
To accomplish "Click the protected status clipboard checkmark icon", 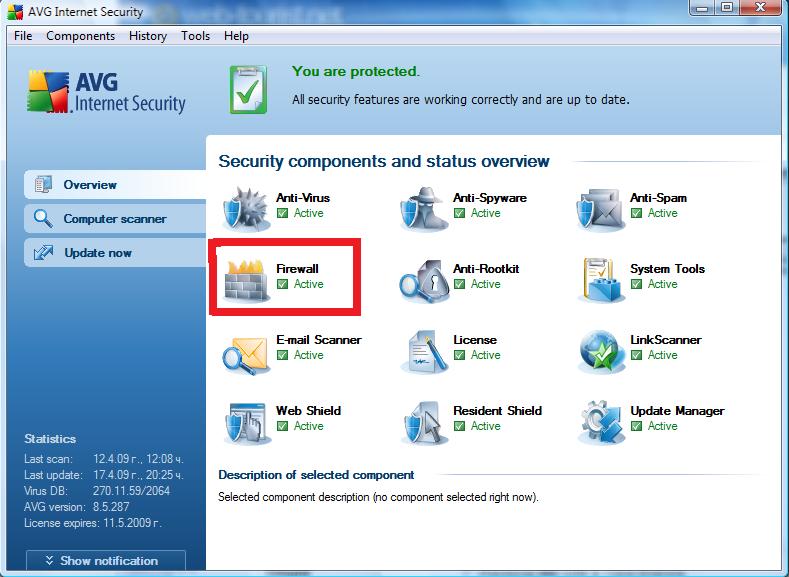I will point(249,89).
